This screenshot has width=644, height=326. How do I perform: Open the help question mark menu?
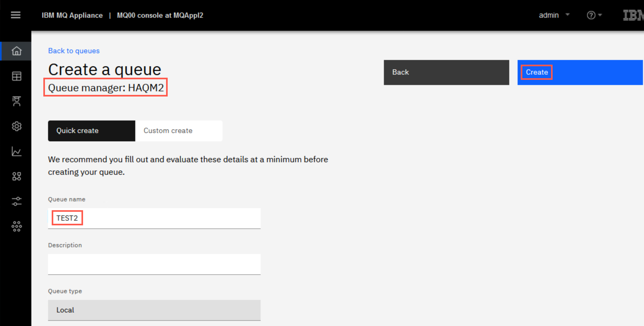pos(591,15)
